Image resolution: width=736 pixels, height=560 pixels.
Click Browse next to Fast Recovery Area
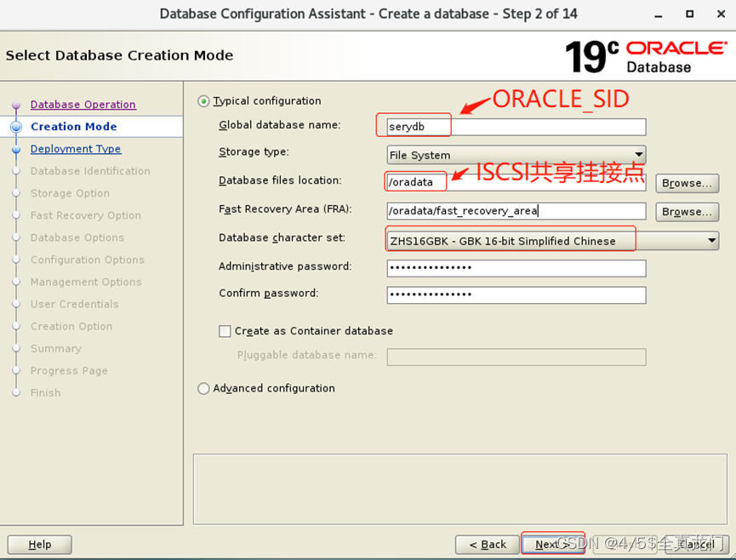[x=687, y=211]
